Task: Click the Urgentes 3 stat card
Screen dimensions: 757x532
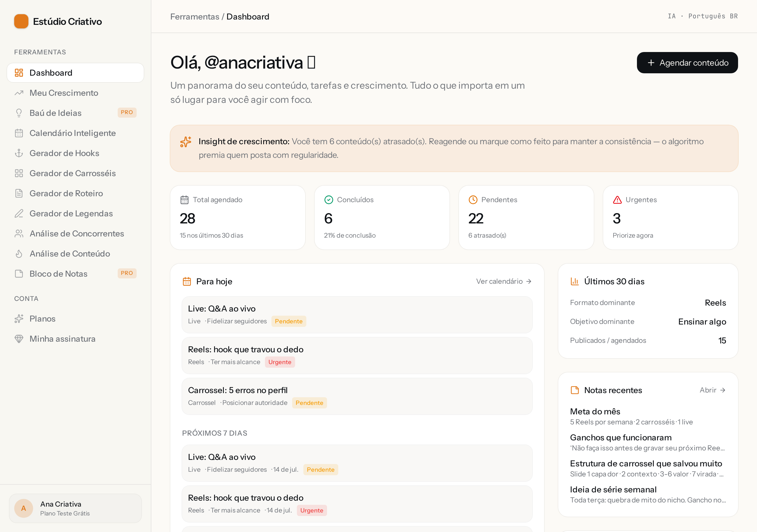Action: 670,218
